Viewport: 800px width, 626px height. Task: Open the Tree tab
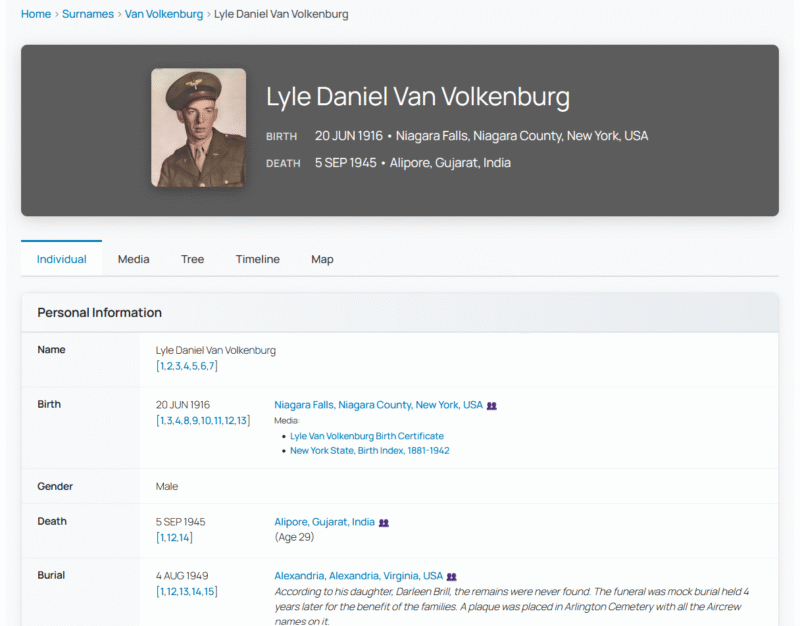[x=192, y=259]
